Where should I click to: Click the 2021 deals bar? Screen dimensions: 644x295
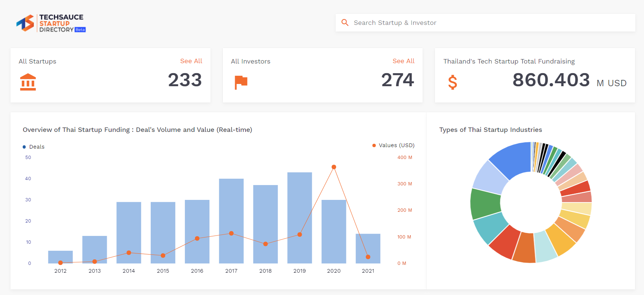click(x=368, y=249)
